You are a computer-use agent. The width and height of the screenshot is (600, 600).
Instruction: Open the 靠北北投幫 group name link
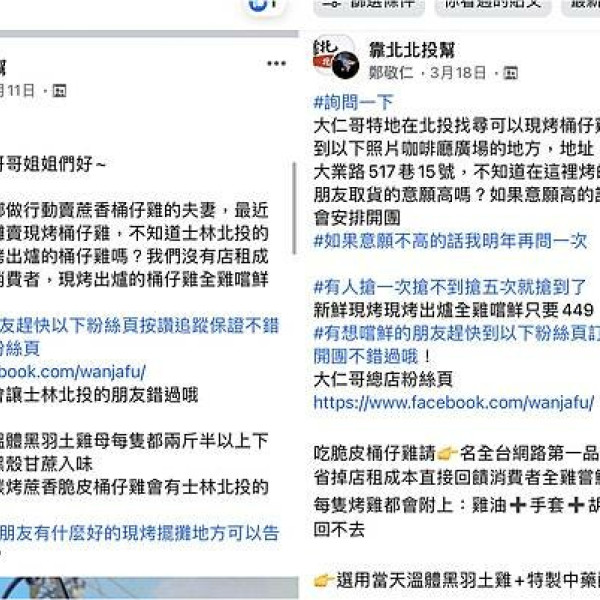tap(412, 50)
